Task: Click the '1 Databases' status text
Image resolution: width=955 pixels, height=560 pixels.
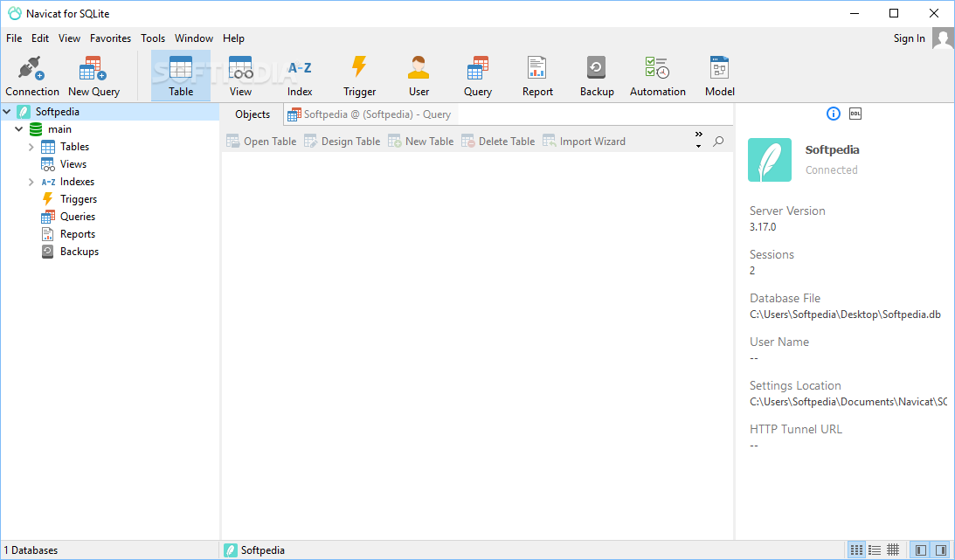Action: (x=31, y=550)
